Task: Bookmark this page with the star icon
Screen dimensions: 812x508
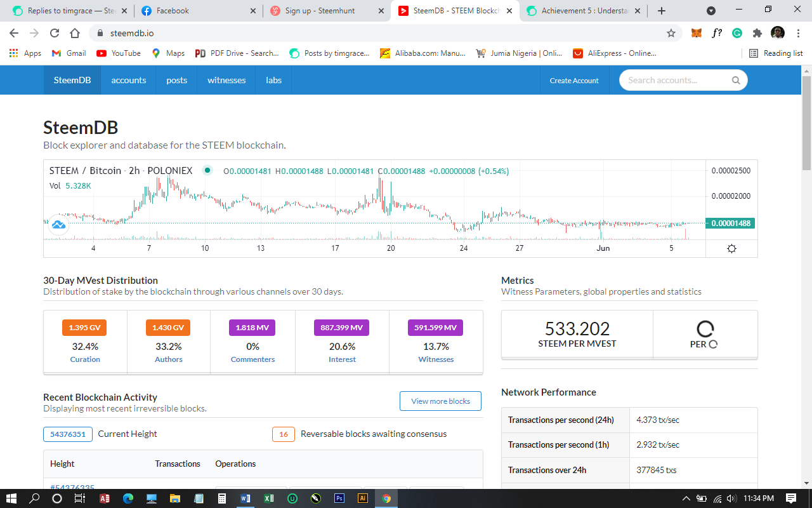Action: coord(671,33)
